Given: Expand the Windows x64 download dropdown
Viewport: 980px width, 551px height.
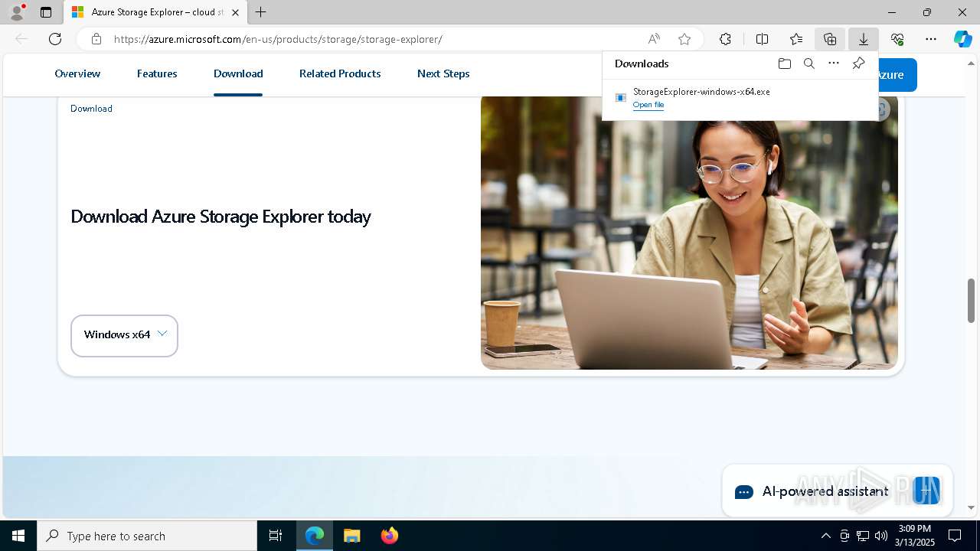Looking at the screenshot, I should [x=124, y=335].
